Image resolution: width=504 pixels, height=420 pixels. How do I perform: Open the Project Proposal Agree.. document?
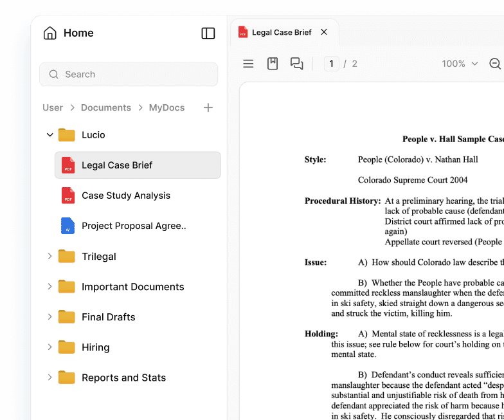tap(134, 226)
